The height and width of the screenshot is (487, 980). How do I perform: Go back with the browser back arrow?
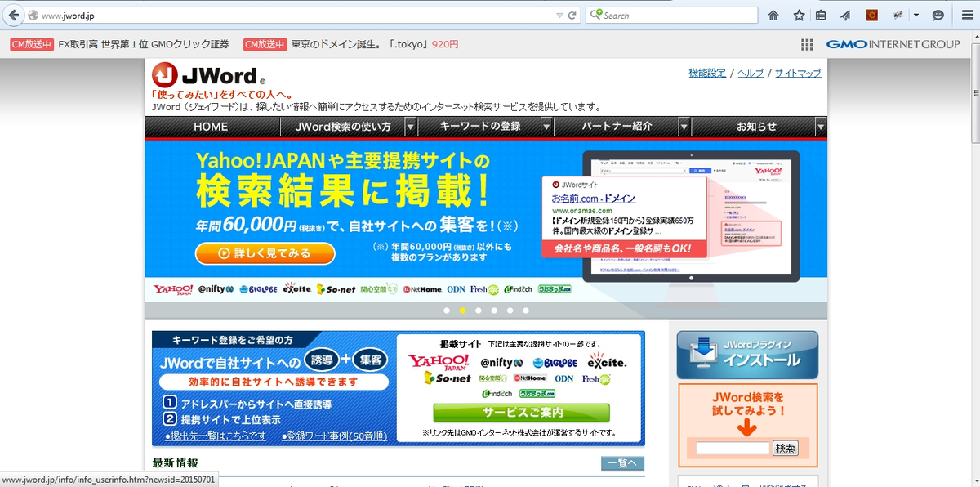tap(14, 15)
